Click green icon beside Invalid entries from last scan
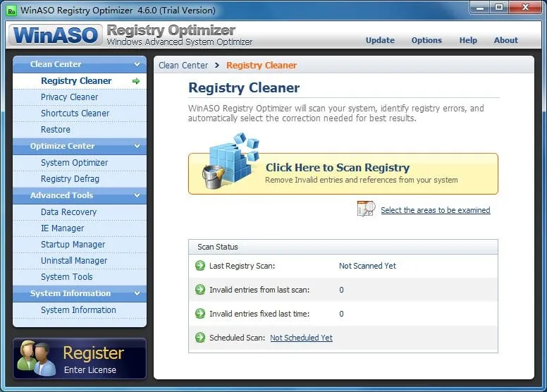The image size is (547, 392). click(200, 289)
